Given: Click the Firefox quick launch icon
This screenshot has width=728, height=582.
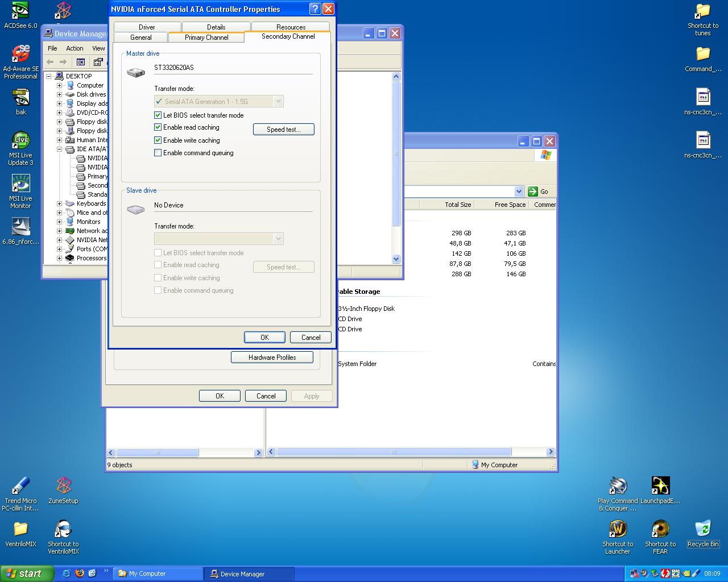Looking at the screenshot, I should [x=79, y=573].
